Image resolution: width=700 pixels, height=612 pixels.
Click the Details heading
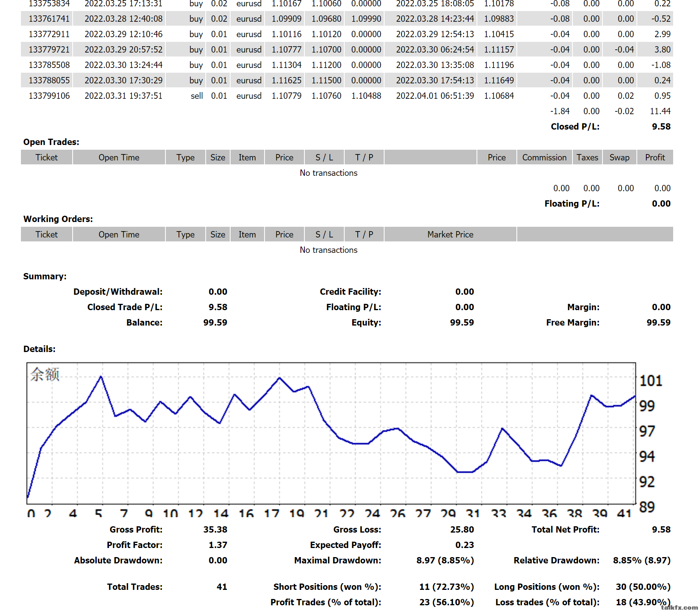[x=39, y=349]
